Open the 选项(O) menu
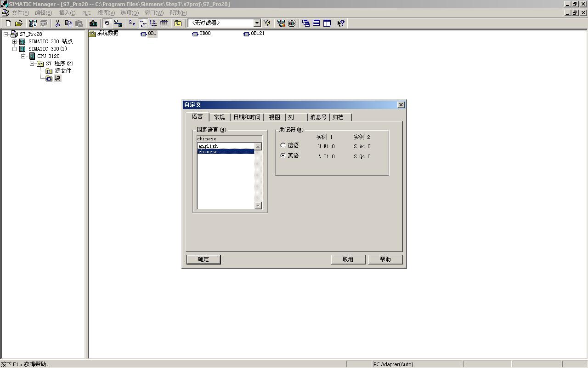 (x=130, y=13)
